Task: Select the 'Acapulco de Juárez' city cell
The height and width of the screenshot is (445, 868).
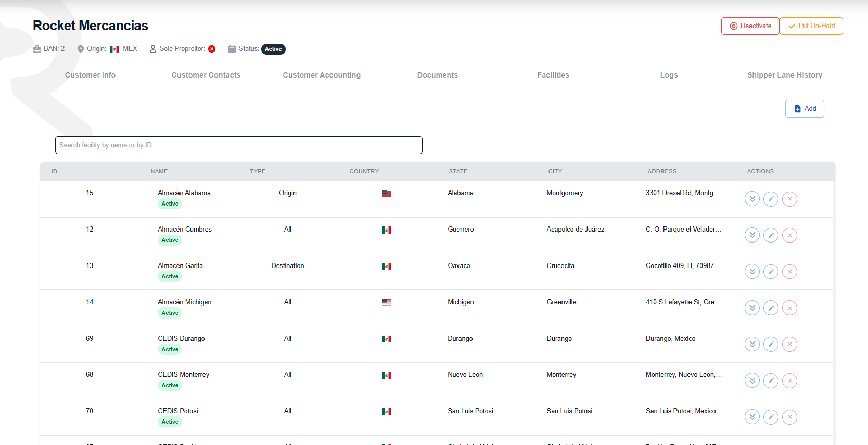Action: click(576, 230)
